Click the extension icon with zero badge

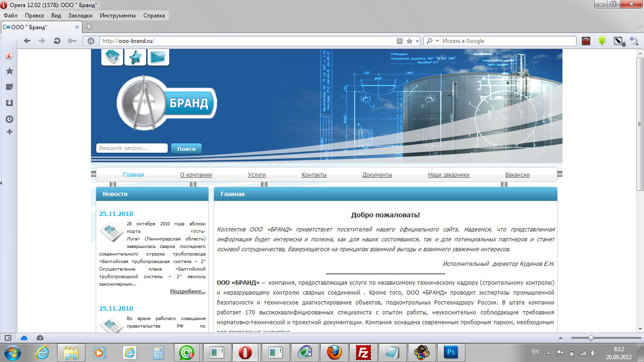619,41
